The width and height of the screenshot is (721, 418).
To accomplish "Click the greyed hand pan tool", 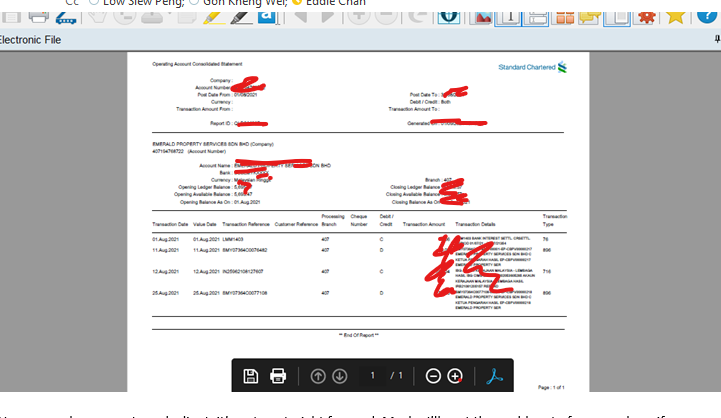I will pyautogui.click(x=97, y=17).
